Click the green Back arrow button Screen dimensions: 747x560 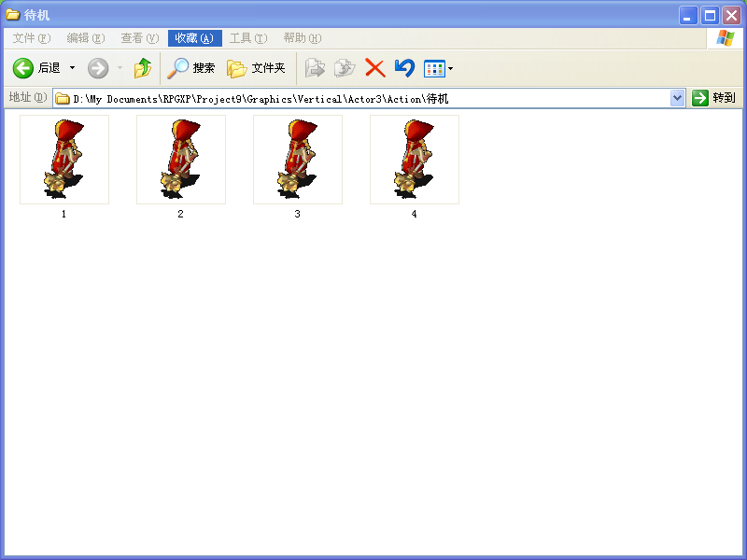point(22,68)
